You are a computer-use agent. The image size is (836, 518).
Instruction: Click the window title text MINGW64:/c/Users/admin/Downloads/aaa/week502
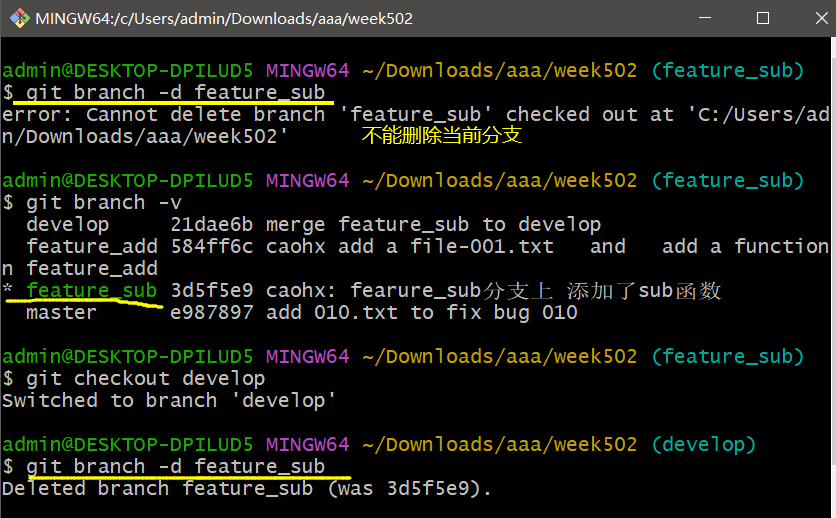[x=224, y=19]
